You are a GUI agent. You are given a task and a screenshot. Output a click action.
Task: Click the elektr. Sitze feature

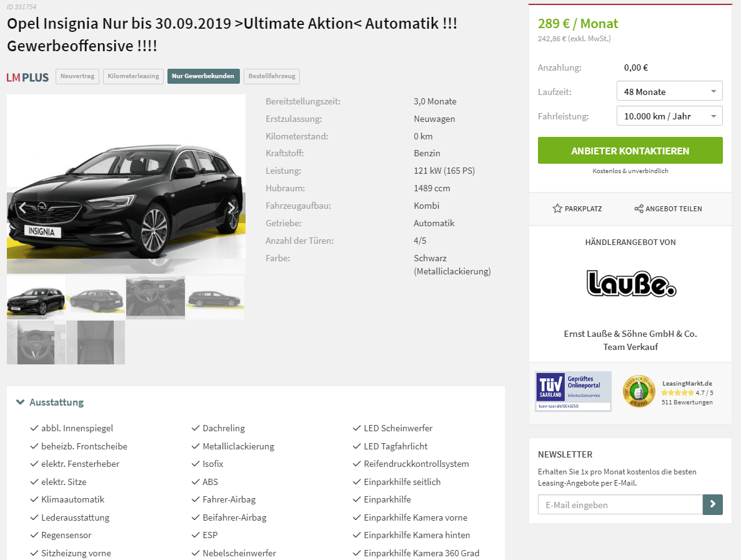click(x=64, y=481)
